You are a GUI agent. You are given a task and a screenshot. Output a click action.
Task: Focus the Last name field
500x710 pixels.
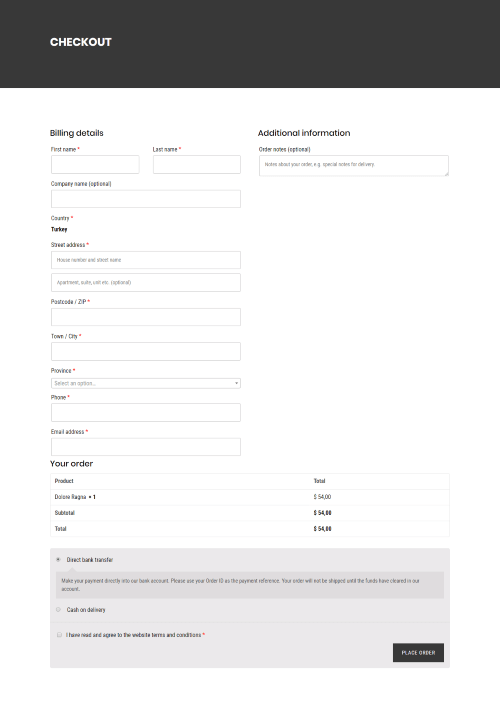197,164
